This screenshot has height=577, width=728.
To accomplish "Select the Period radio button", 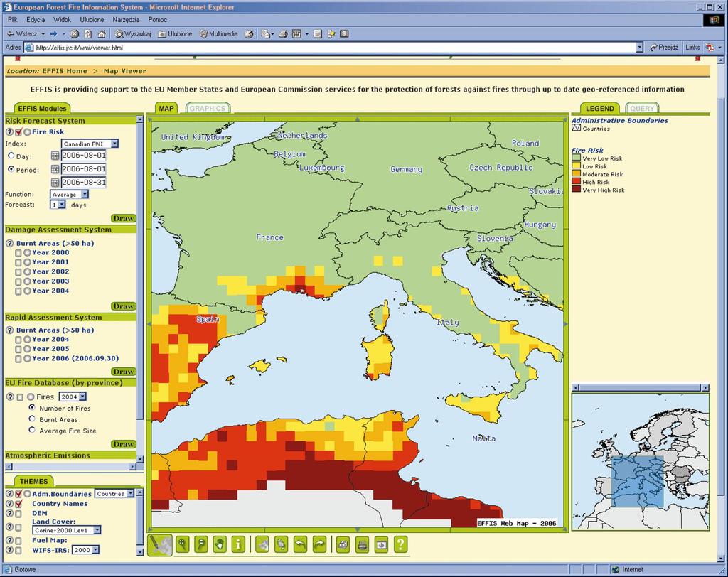I will coord(11,169).
